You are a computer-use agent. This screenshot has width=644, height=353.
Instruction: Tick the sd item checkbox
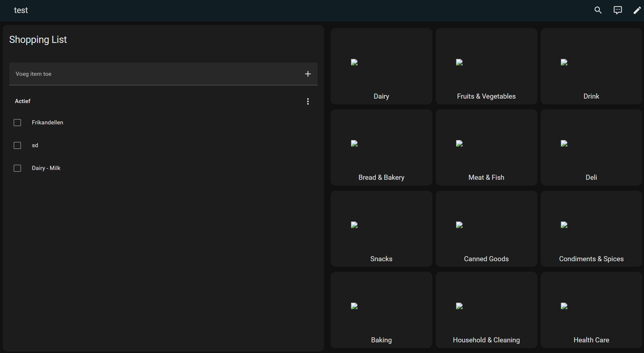(x=17, y=145)
